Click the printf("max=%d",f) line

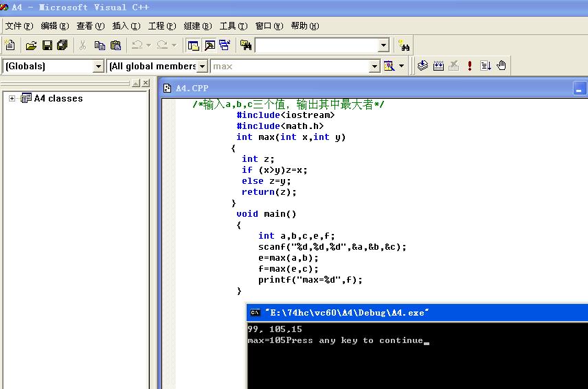point(310,280)
